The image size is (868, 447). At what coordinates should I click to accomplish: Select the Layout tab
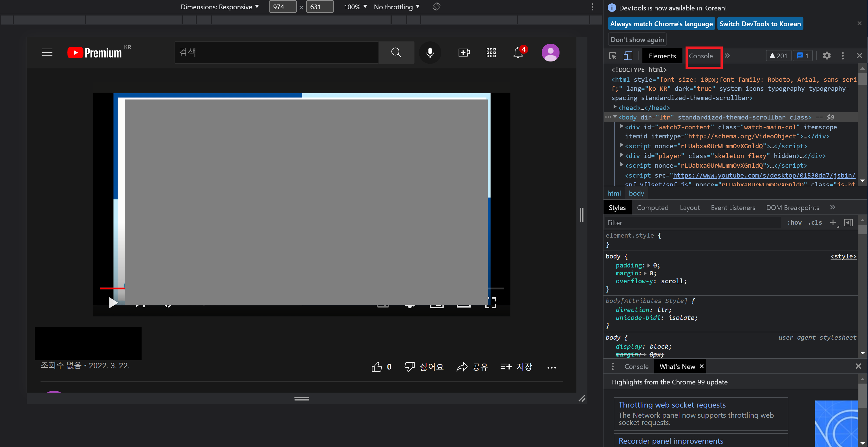coord(689,208)
